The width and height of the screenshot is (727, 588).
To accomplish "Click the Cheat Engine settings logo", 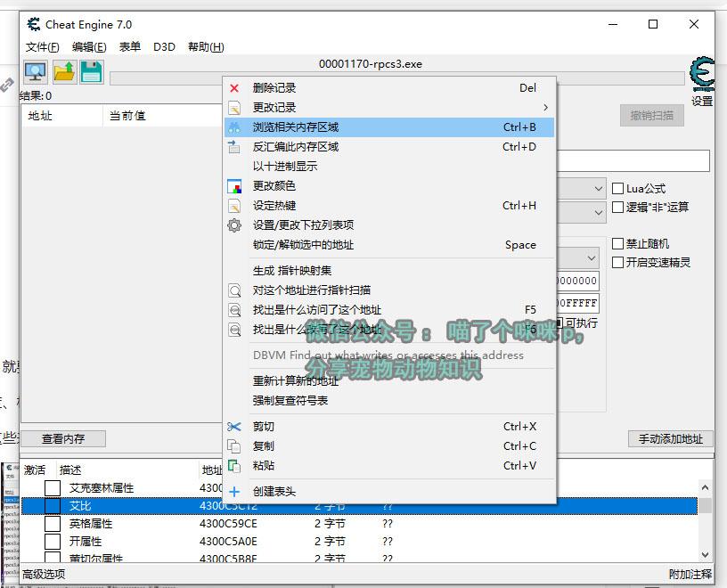I will (x=701, y=74).
